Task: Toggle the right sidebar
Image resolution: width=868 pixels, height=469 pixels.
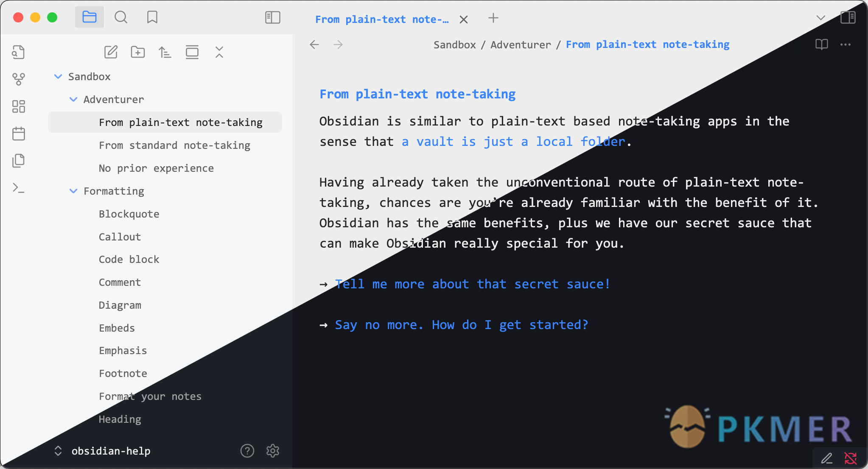Action: click(x=848, y=17)
